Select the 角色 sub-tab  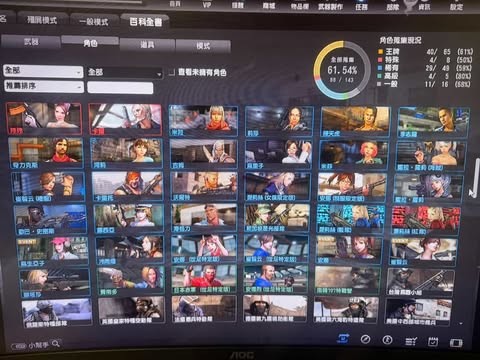click(90, 43)
